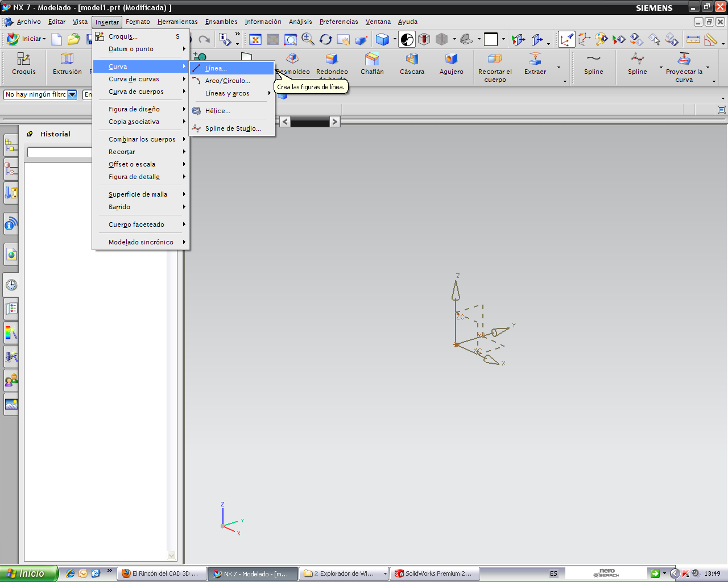Click the New file icon
The image size is (728, 582).
click(x=56, y=39)
